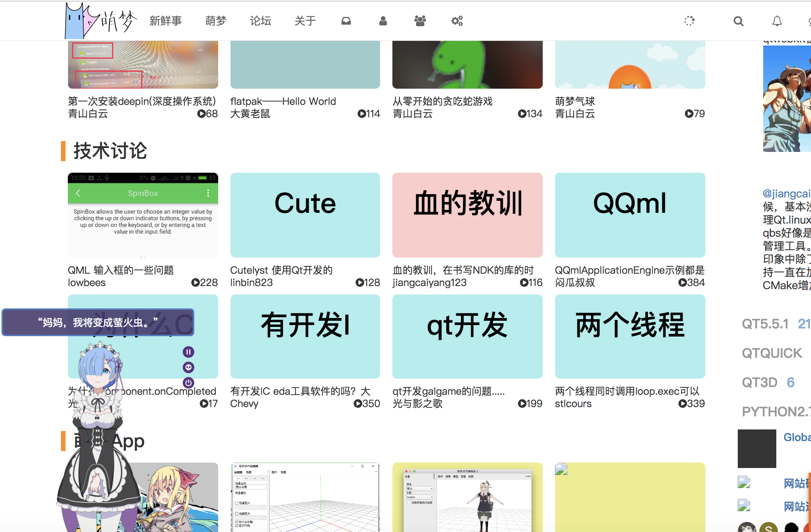Click the skull icon beside the mascot
811x532 pixels.
188,367
